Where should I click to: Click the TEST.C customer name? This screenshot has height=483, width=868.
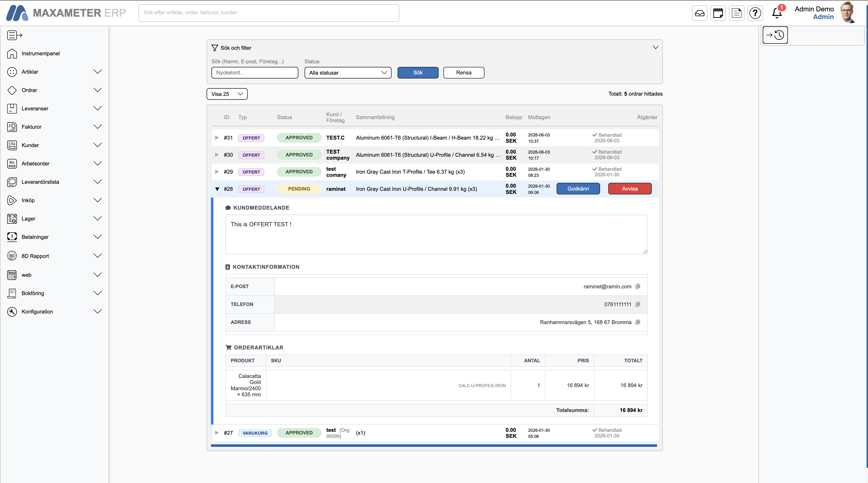(x=335, y=138)
